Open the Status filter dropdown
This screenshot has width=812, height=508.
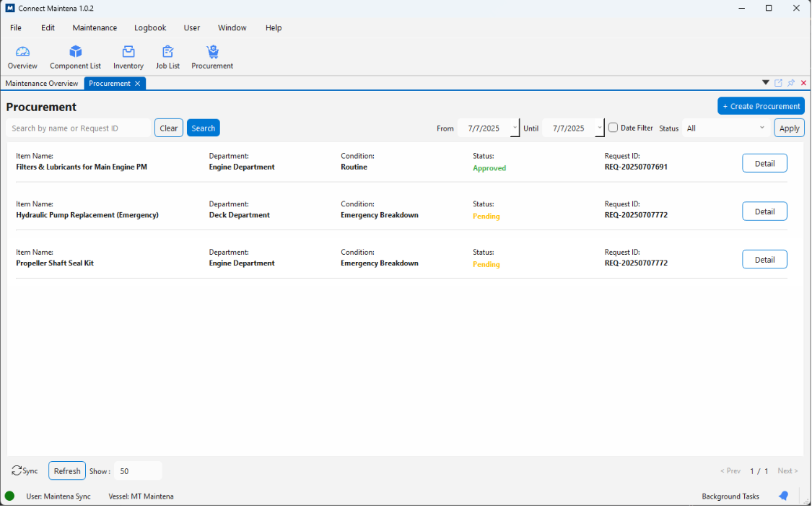coord(726,128)
